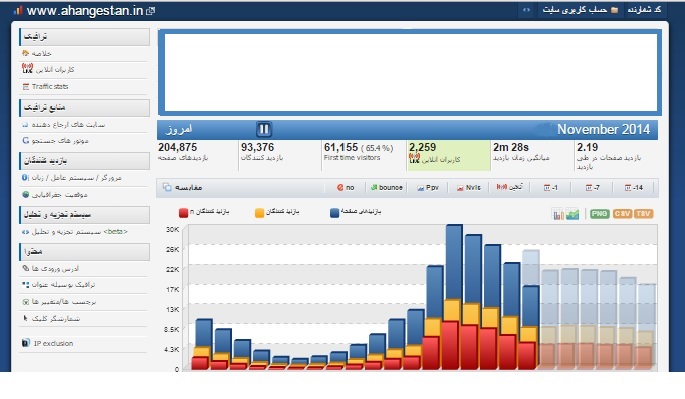Compare with -14 days calendar option

tap(633, 187)
